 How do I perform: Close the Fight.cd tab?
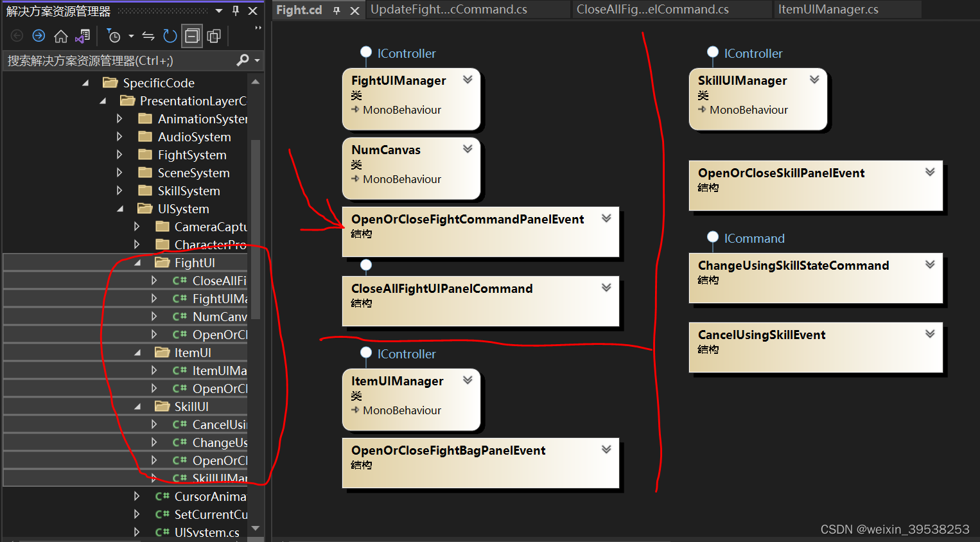pos(354,10)
